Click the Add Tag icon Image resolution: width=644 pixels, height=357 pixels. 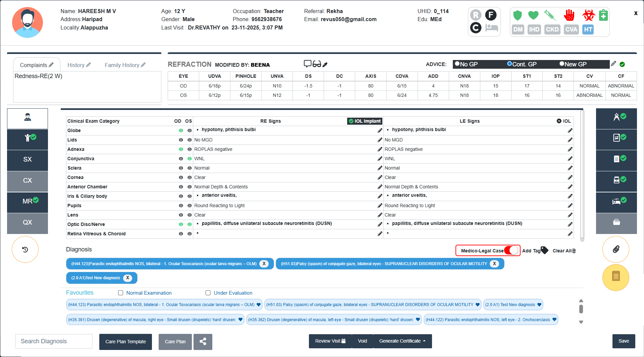tap(544, 250)
